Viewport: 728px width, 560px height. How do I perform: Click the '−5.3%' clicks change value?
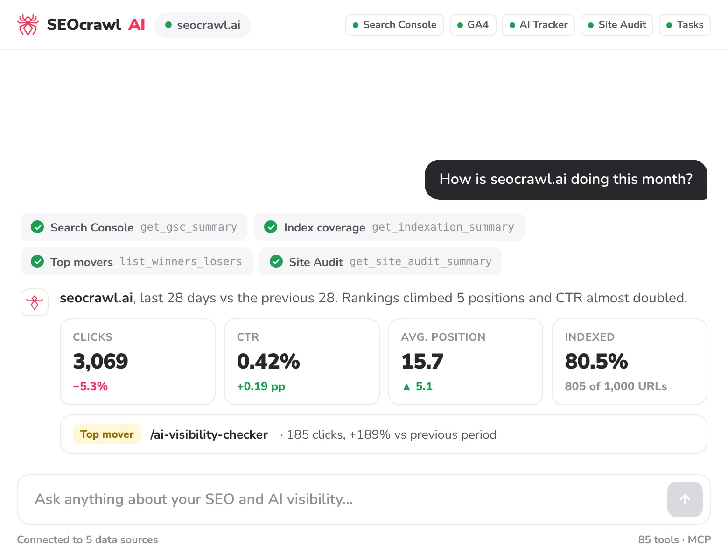coord(91,386)
